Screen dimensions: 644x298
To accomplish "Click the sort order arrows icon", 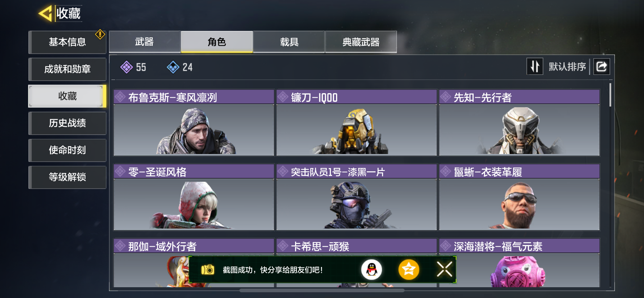I will 535,67.
